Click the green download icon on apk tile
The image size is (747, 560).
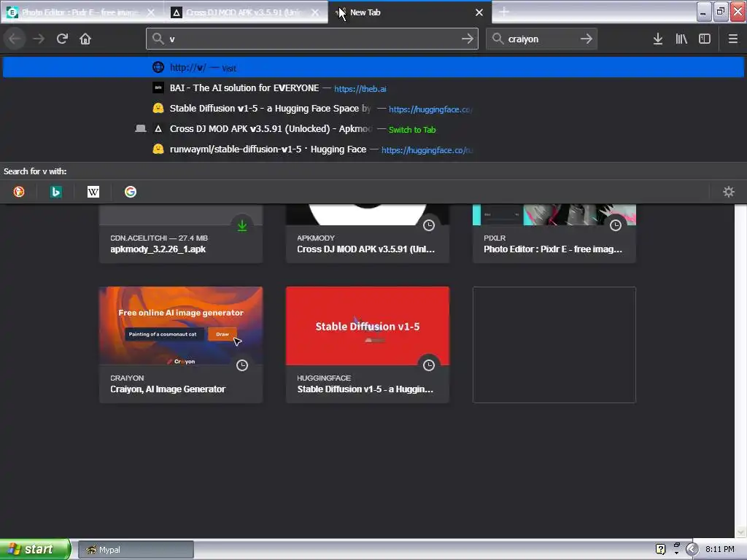click(242, 225)
